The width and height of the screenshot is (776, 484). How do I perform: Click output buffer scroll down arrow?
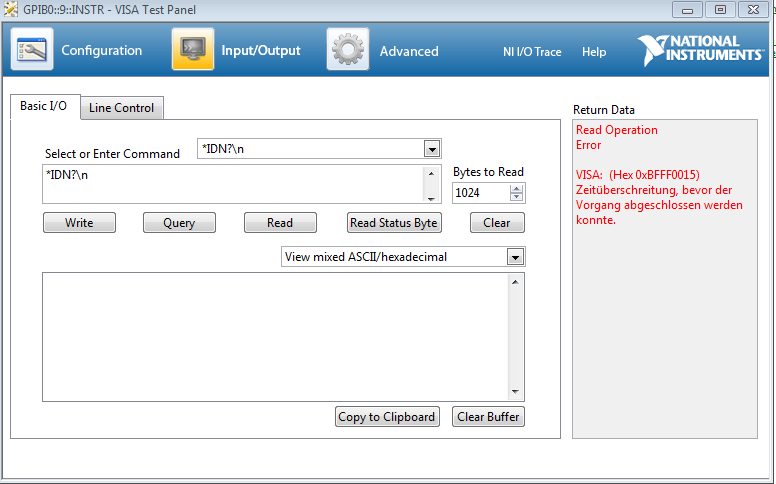click(515, 391)
